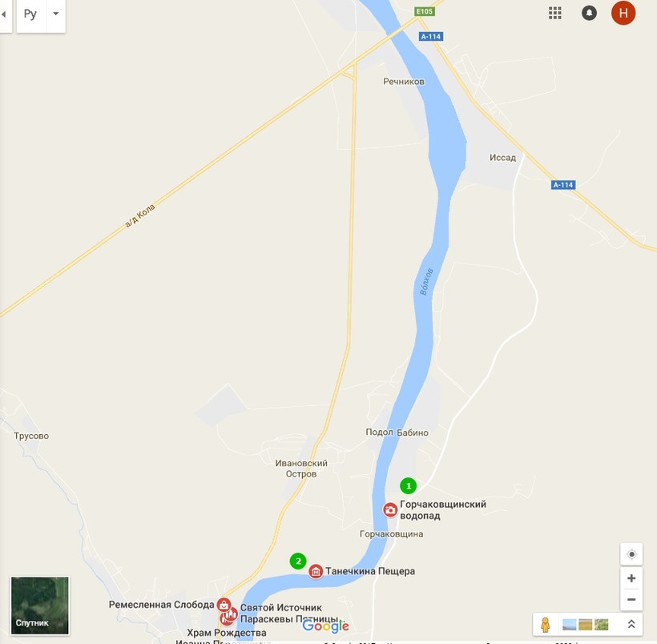Select the Ремесленная Слобода shopping marker
The height and width of the screenshot is (644, 657).
pyautogui.click(x=224, y=605)
